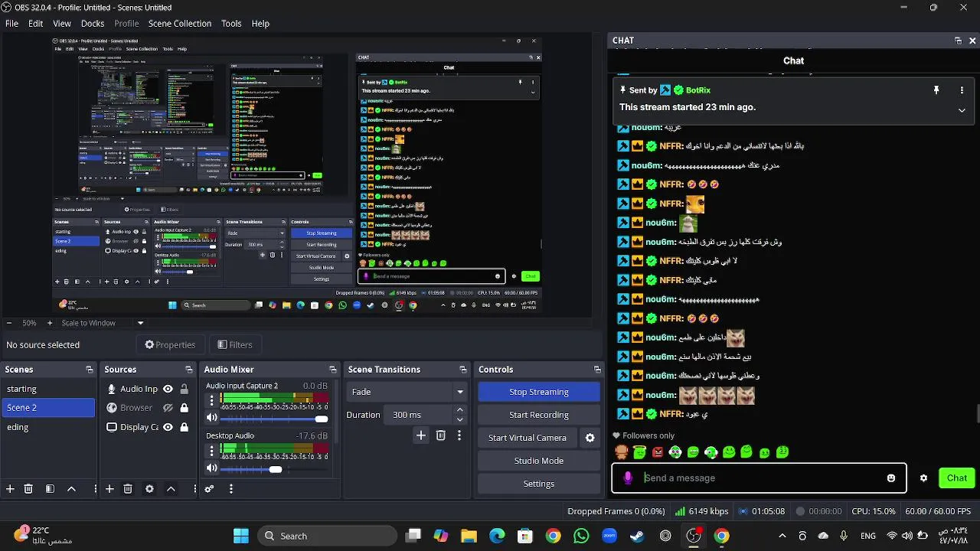Open the Docks menu

pos(93,24)
